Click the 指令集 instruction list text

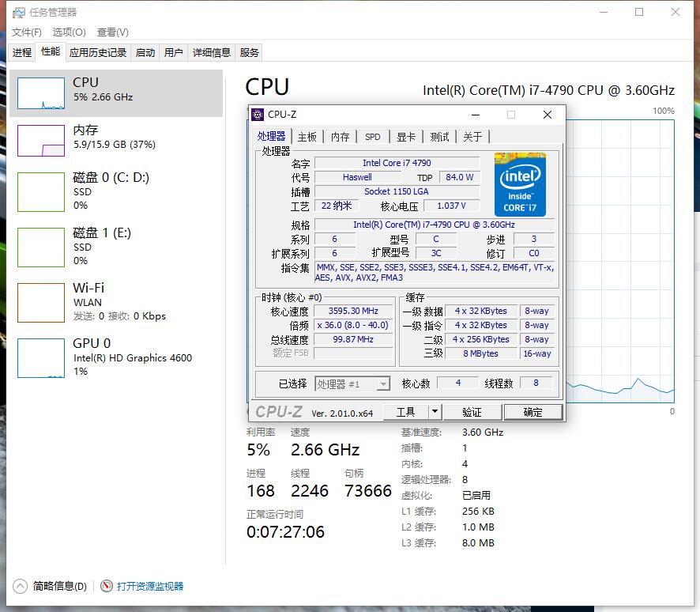tap(435, 273)
